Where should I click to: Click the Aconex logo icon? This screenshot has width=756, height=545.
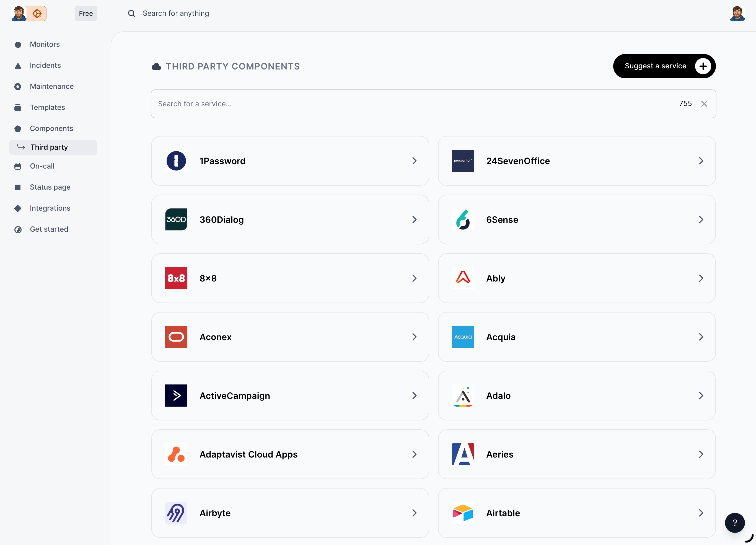click(176, 337)
